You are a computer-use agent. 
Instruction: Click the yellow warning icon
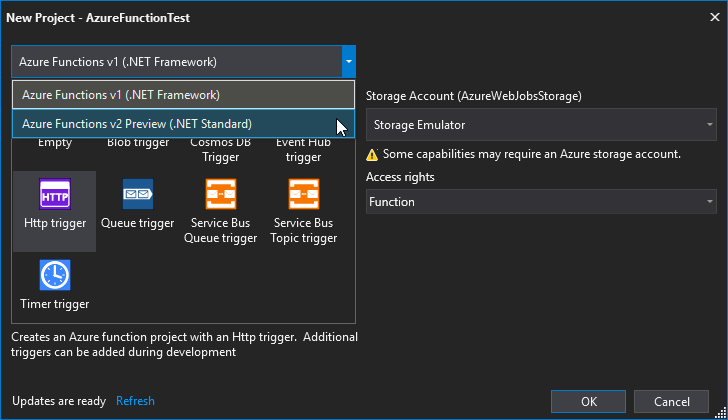coord(372,155)
